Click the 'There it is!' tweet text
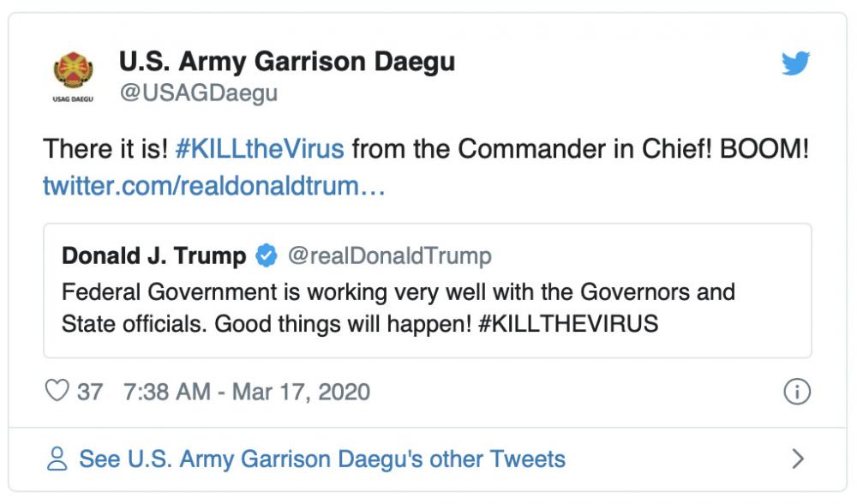The height and width of the screenshot is (504, 857). pyautogui.click(x=105, y=148)
